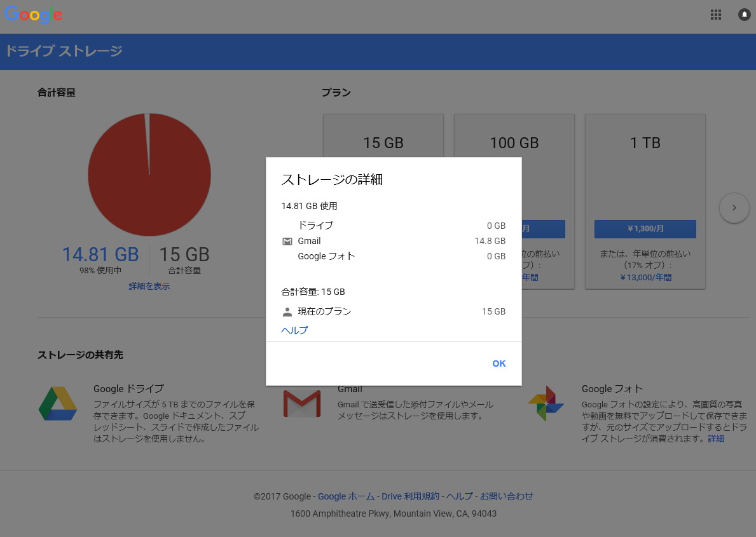Choose the ¥1,300/月 plan button

(x=645, y=229)
